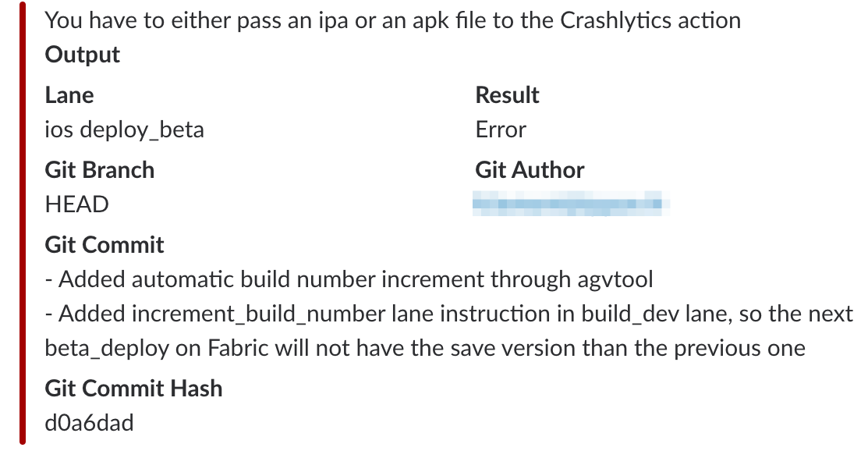The width and height of the screenshot is (868, 451).
Task: Click the Git Commit Hash label
Action: point(134,389)
